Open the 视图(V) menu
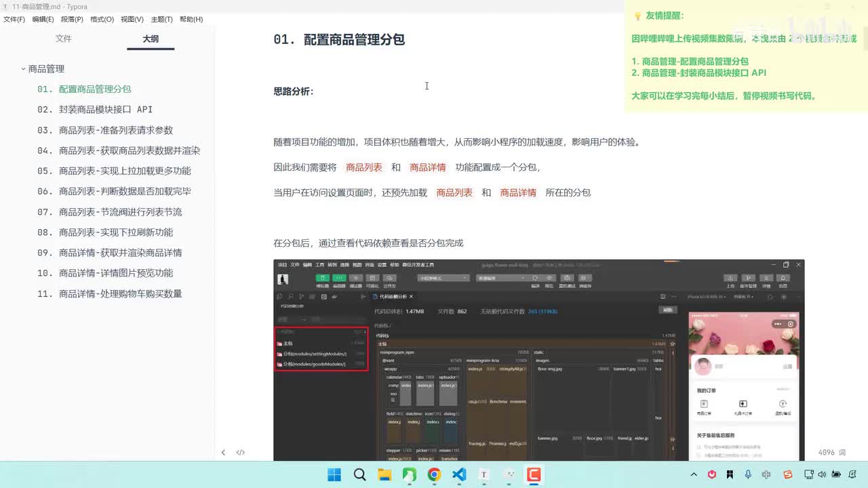The width and height of the screenshot is (868, 488). tap(132, 19)
